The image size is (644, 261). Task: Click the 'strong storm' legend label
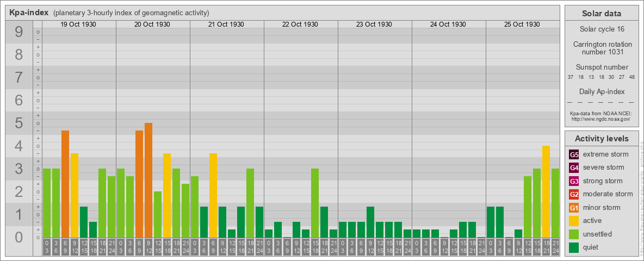point(603,181)
